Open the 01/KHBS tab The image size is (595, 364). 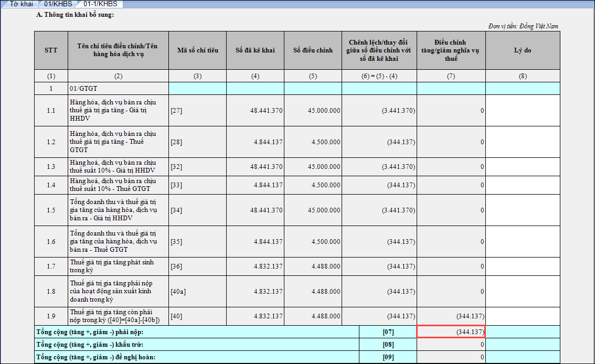pyautogui.click(x=58, y=4)
